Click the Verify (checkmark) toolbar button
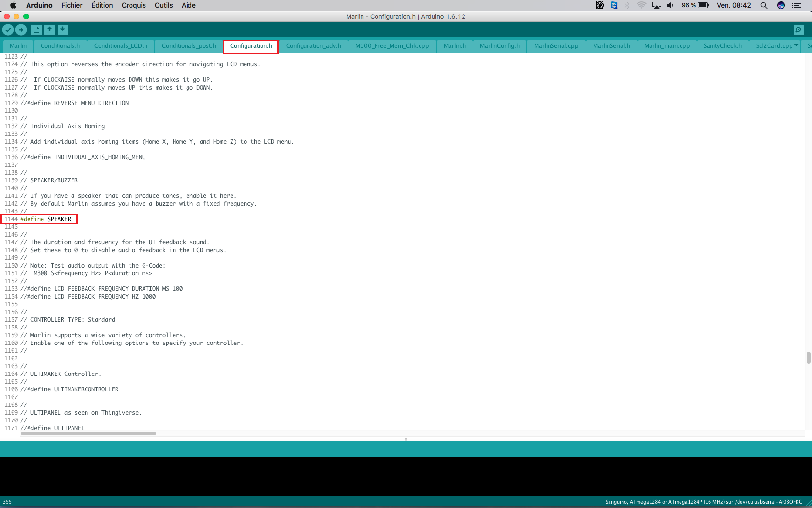The width and height of the screenshot is (812, 508). (x=8, y=30)
